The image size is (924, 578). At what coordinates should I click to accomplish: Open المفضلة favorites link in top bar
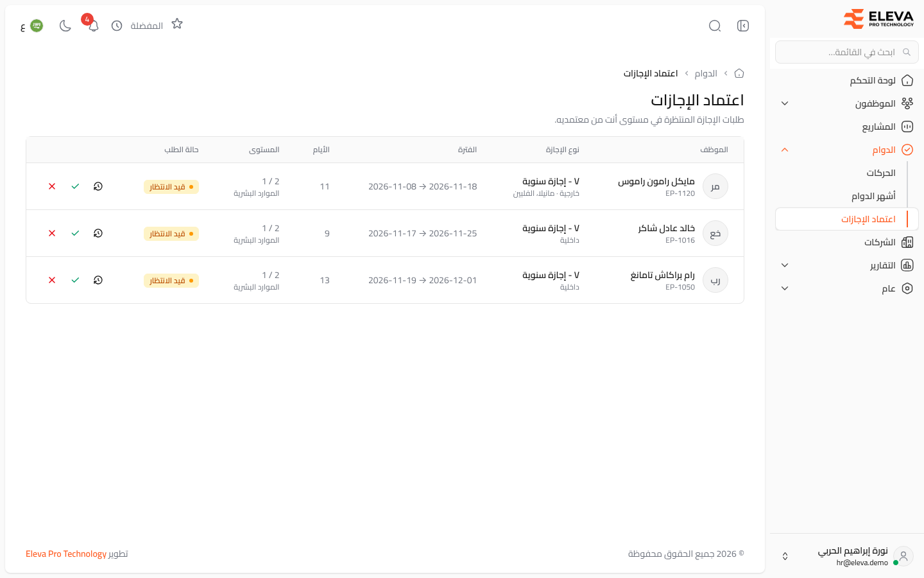coord(146,26)
